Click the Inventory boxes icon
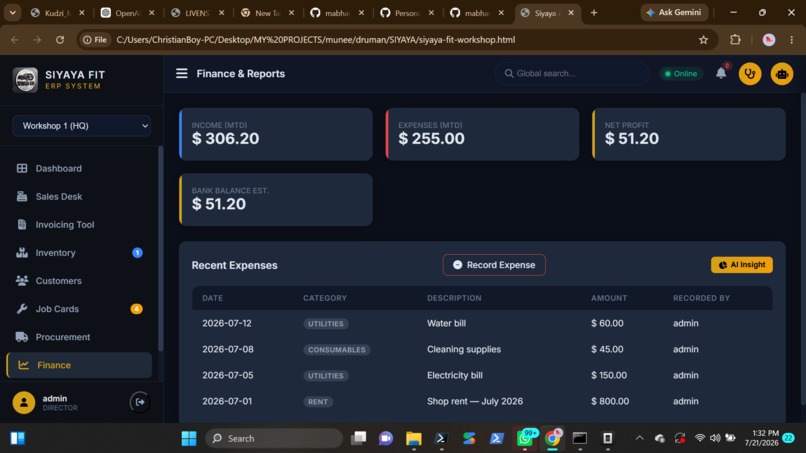Image resolution: width=806 pixels, height=453 pixels. point(22,252)
